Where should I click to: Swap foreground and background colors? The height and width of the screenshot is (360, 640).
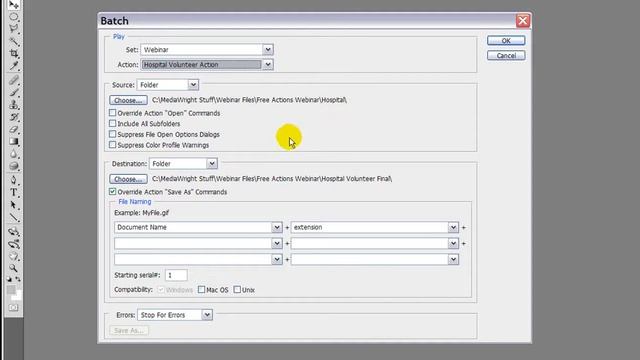point(18,279)
